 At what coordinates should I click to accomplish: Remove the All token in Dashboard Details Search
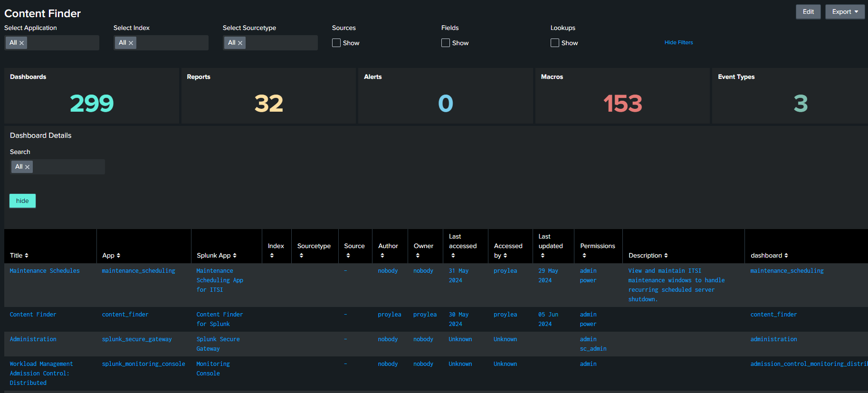click(x=27, y=167)
